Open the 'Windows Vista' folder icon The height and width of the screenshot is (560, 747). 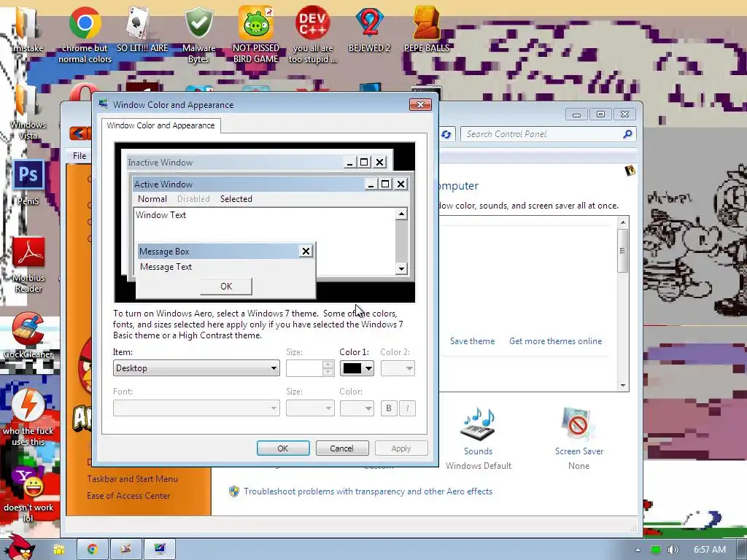pos(28,112)
